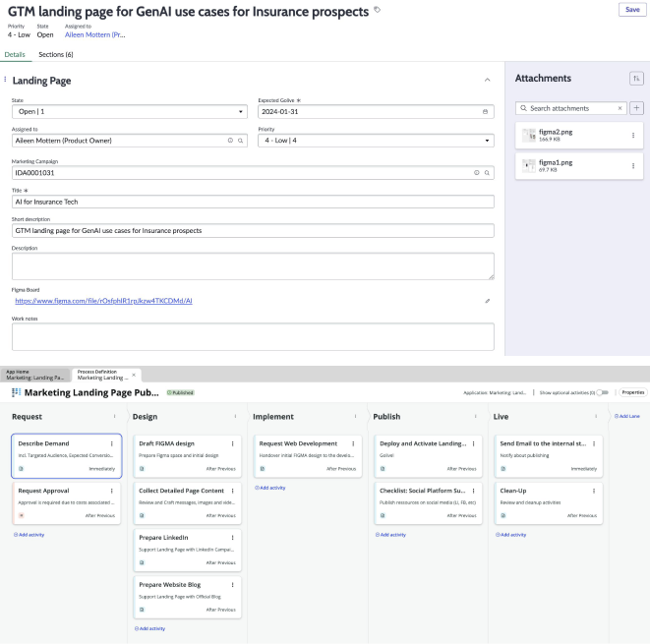Click the tag icon beside the record title
The width and height of the screenshot is (650, 644).
click(x=378, y=10)
